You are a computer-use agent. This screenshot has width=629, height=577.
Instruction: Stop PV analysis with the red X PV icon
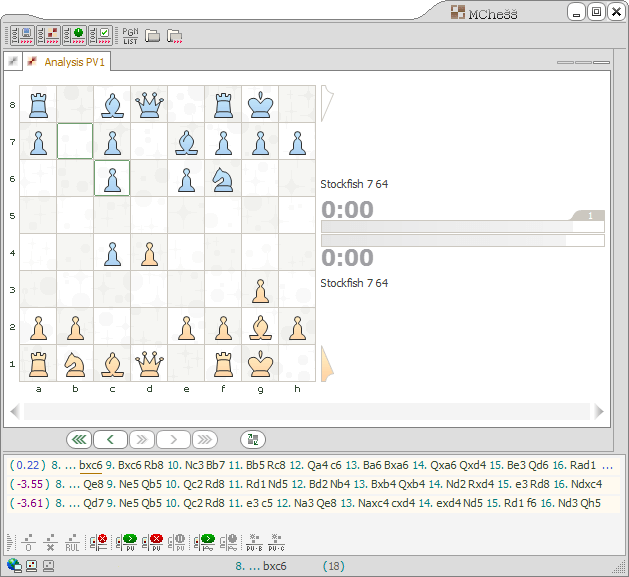(152, 542)
